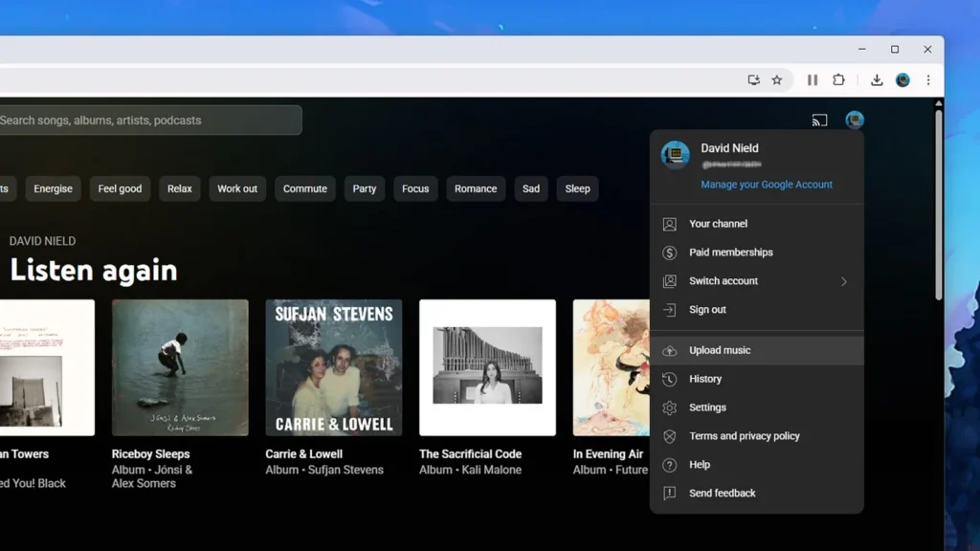Maximize the Chrome window
Viewport: 980px width, 551px height.
tap(895, 50)
